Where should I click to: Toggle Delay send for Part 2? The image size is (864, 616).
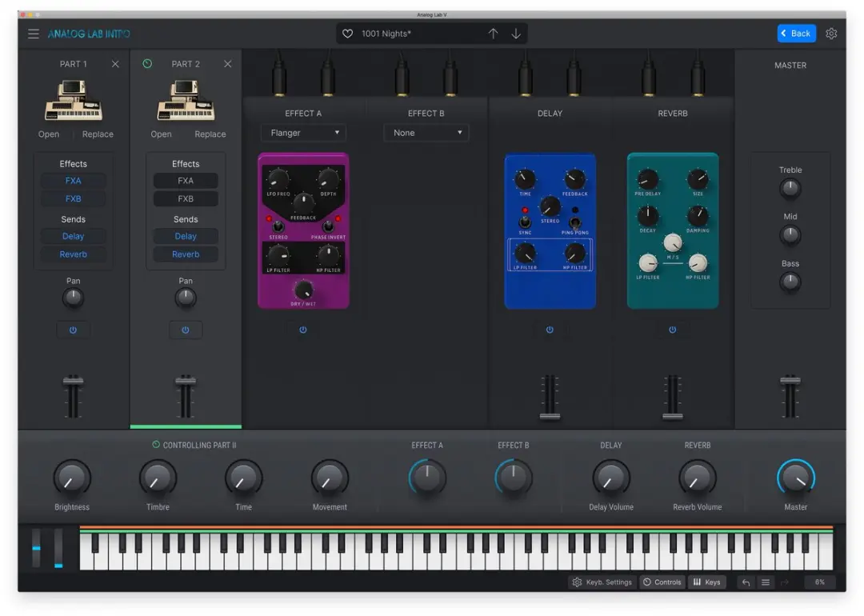tap(186, 236)
